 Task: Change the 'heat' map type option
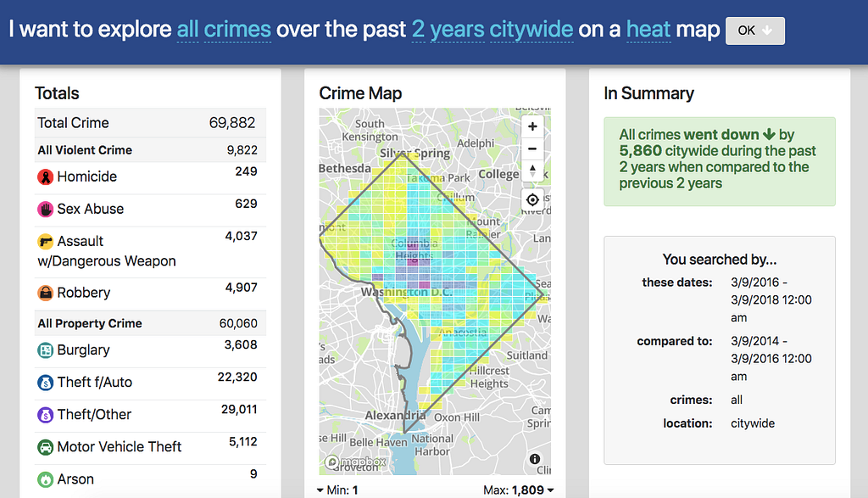pyautogui.click(x=648, y=30)
